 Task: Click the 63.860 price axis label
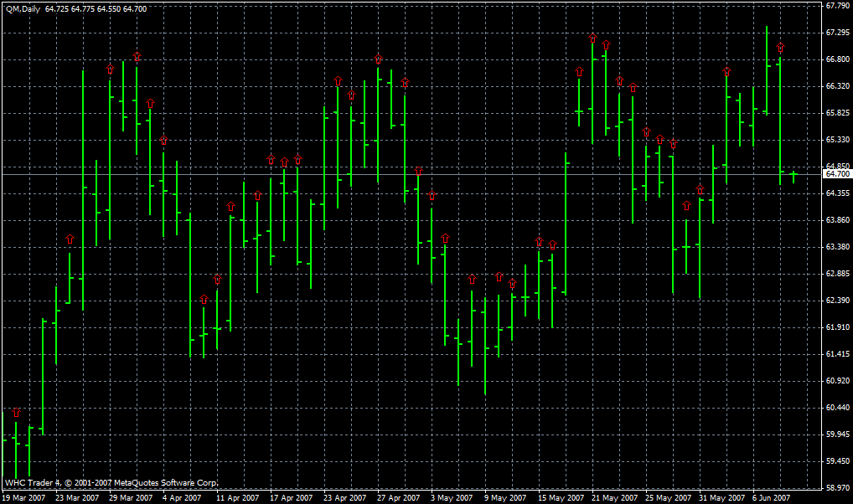[838, 219]
